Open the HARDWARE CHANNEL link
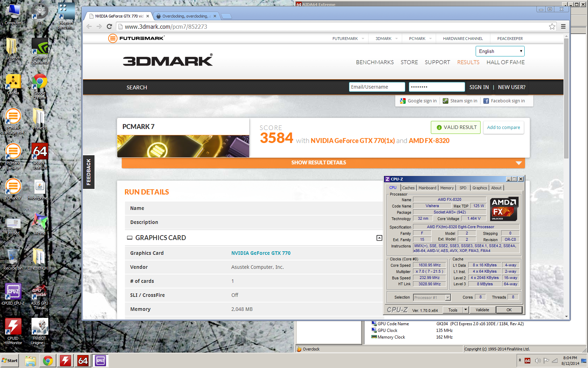Viewport: 588px width, 368px height. coord(463,39)
